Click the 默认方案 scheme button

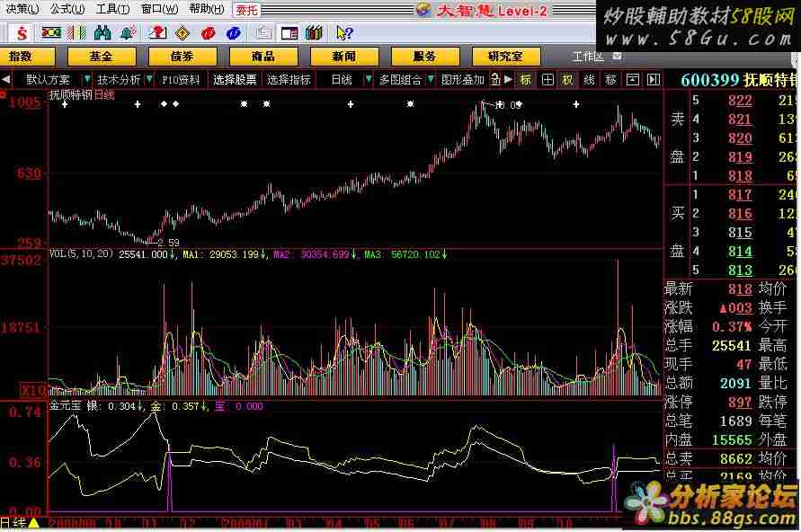48,80
